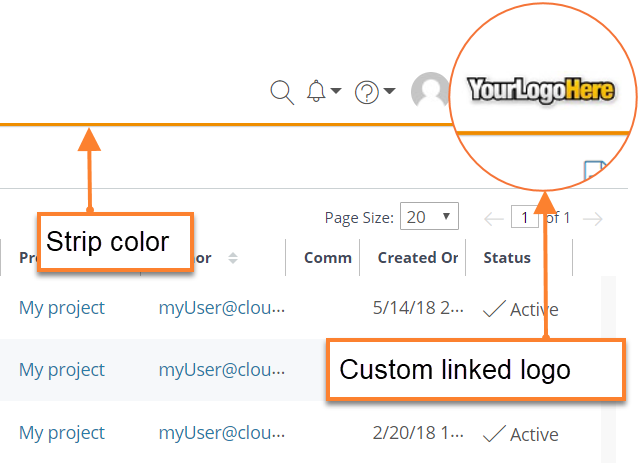Screen dimensions: 640x463
Task: Open the Page Size dropdown showing 20
Action: tap(429, 216)
